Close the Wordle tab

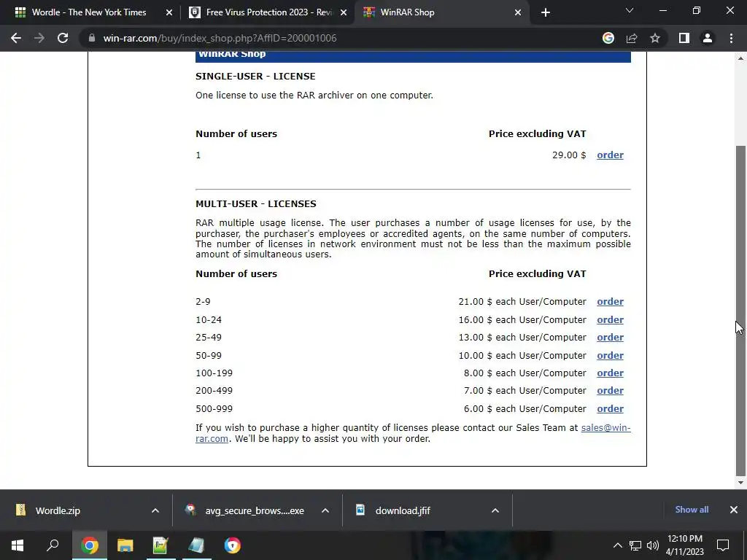(x=169, y=12)
